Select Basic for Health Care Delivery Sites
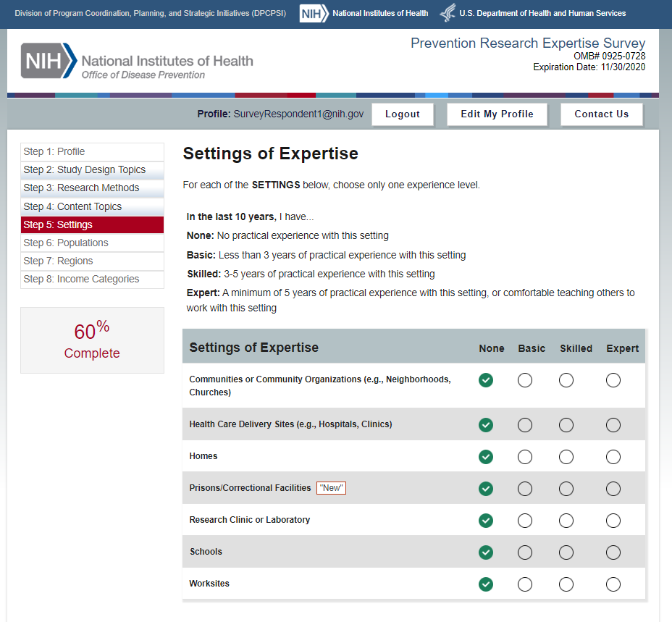 click(525, 424)
